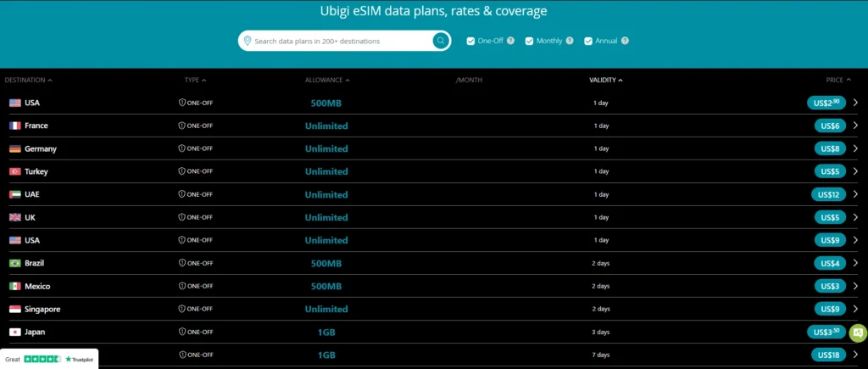Expand the UAE plan row chevron
This screenshot has width=868, height=369.
(x=855, y=194)
